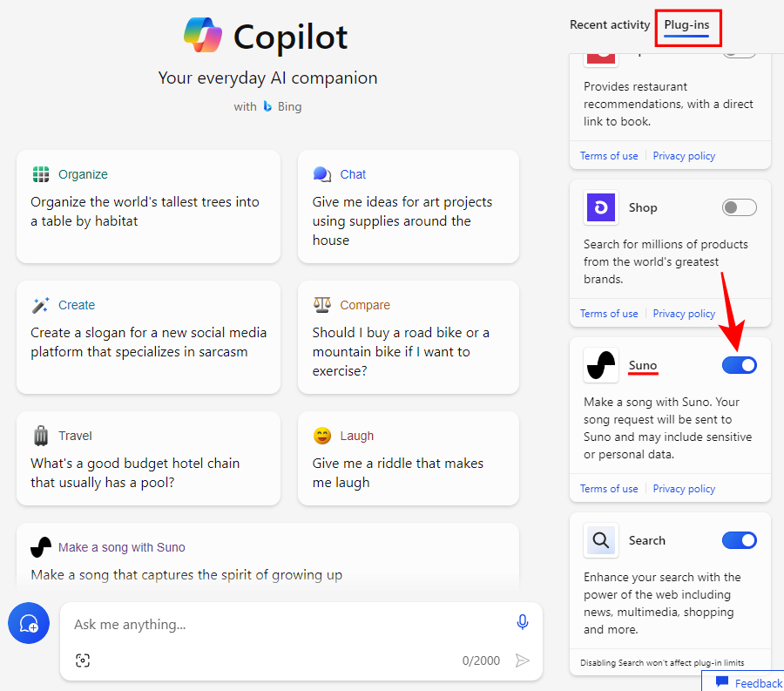Start a new topic with blue chat icon
The width and height of the screenshot is (784, 691).
coord(29,623)
